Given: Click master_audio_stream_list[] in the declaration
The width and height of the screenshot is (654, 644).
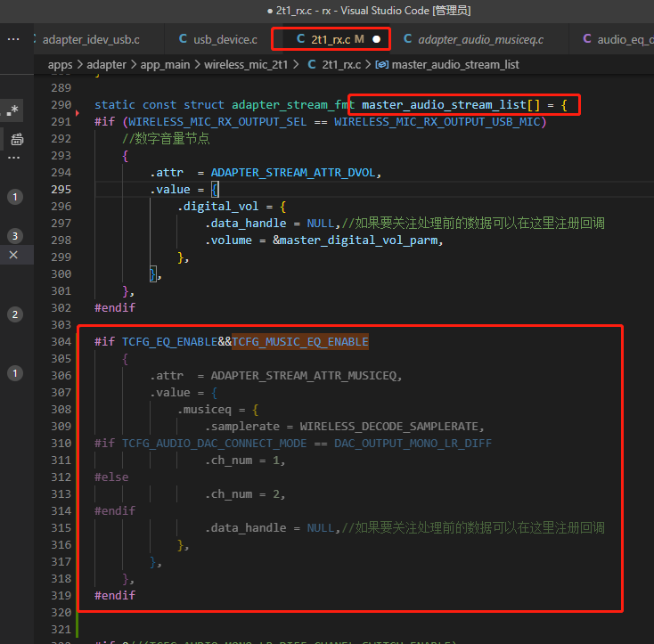Looking at the screenshot, I should click(451, 105).
